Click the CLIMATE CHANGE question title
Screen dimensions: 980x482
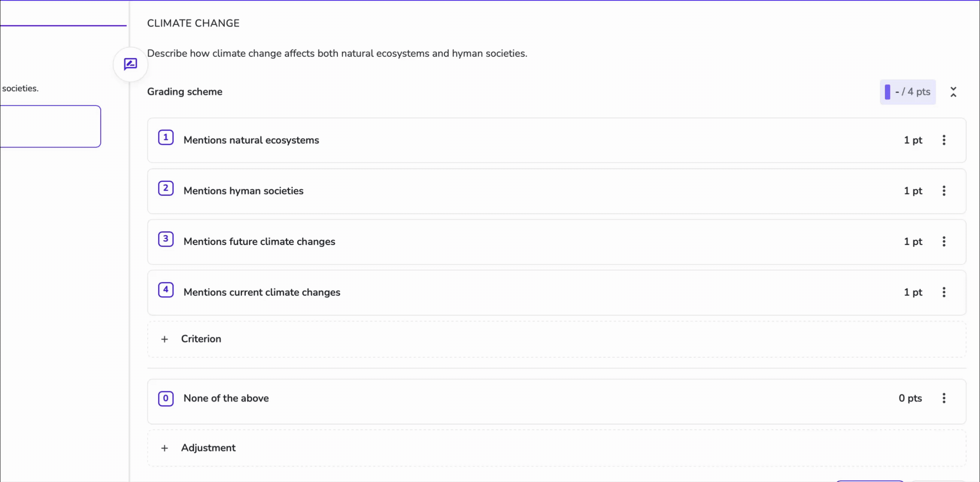coord(193,23)
